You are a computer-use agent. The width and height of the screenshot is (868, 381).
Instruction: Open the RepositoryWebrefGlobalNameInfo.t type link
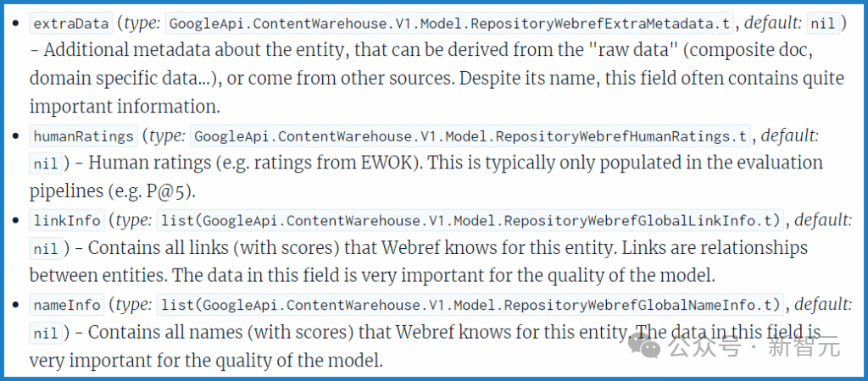click(470, 305)
